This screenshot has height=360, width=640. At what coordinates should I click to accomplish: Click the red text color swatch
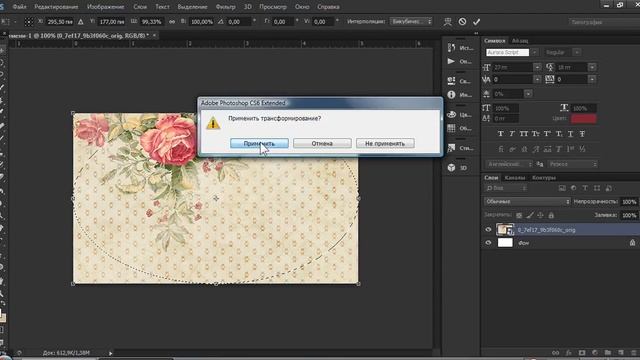coord(583,119)
